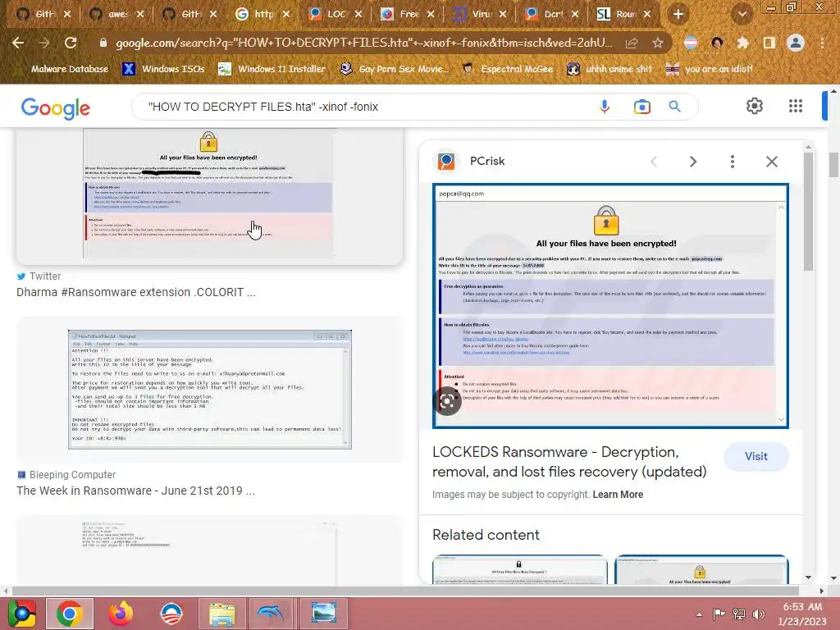
Task: Click the page horizontal scrollbar
Action: (x=405, y=591)
